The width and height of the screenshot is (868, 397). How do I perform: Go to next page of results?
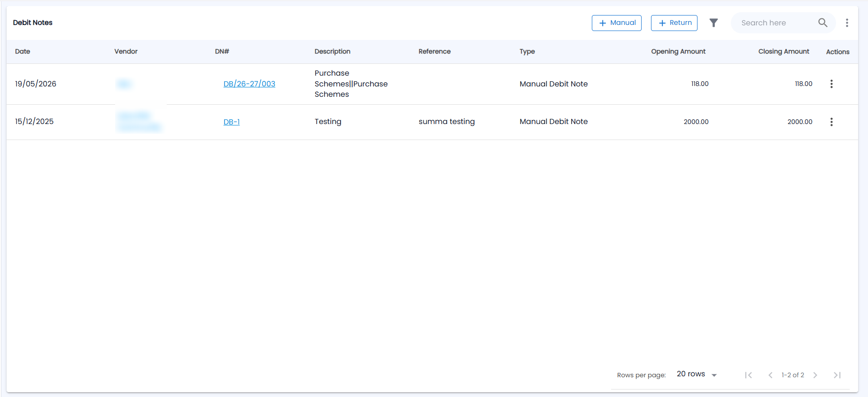(815, 375)
